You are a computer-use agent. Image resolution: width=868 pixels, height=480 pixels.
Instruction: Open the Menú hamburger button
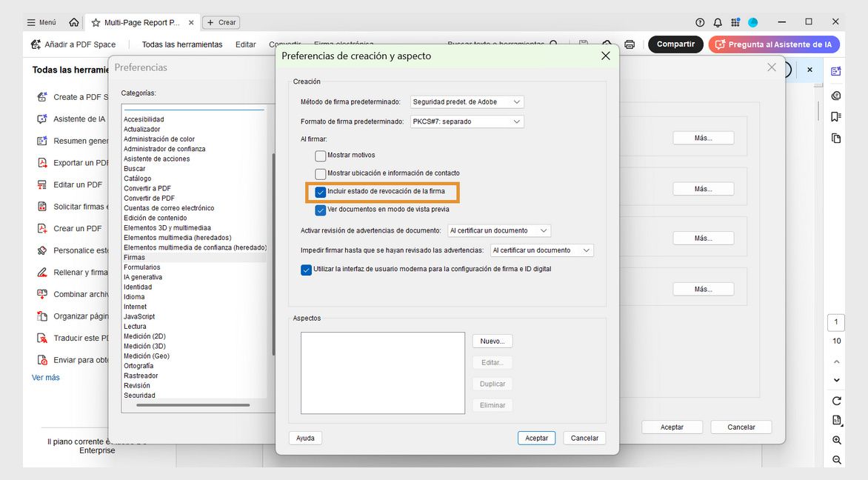[x=41, y=23]
